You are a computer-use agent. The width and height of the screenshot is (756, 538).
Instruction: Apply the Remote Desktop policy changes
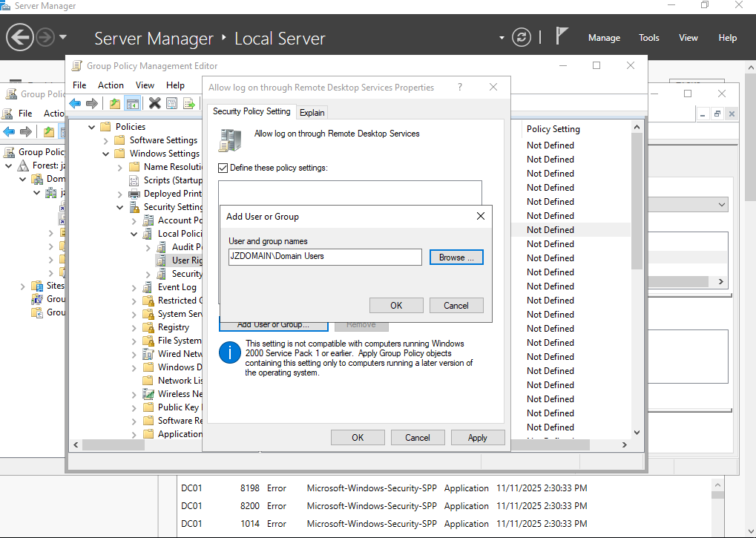click(x=478, y=437)
